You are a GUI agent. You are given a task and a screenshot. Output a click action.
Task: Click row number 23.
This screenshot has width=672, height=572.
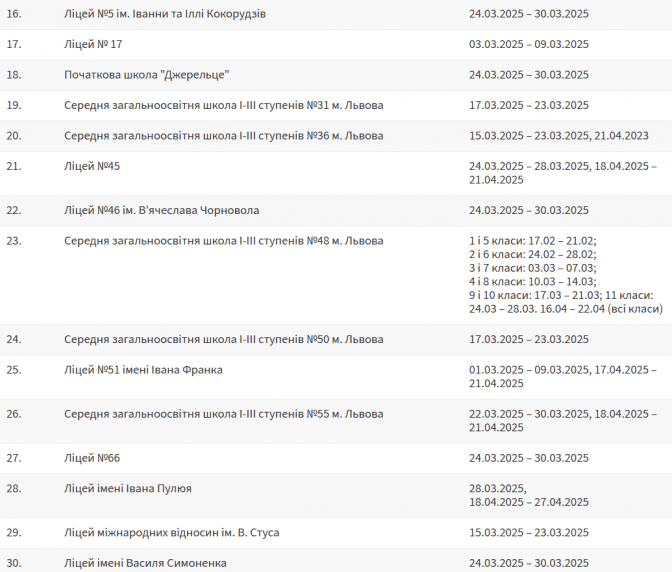tap(14, 240)
